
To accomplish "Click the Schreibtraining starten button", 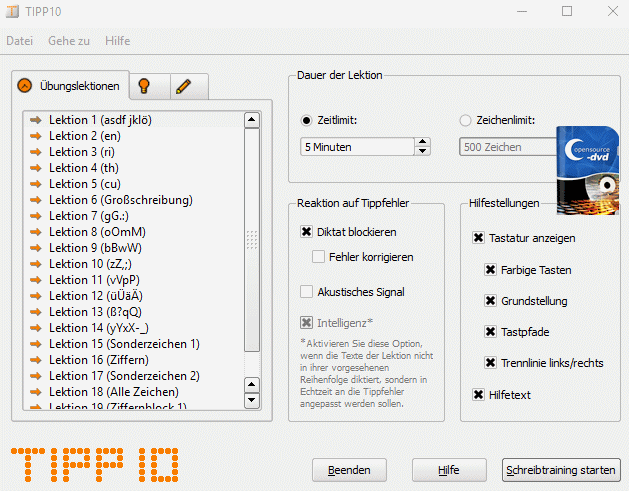I will click(561, 470).
